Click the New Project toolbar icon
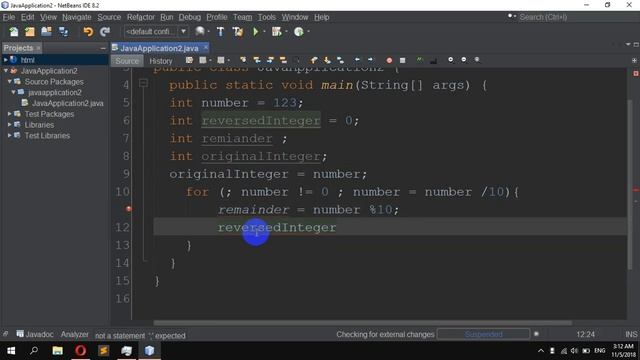The width and height of the screenshot is (640, 360). 30,31
